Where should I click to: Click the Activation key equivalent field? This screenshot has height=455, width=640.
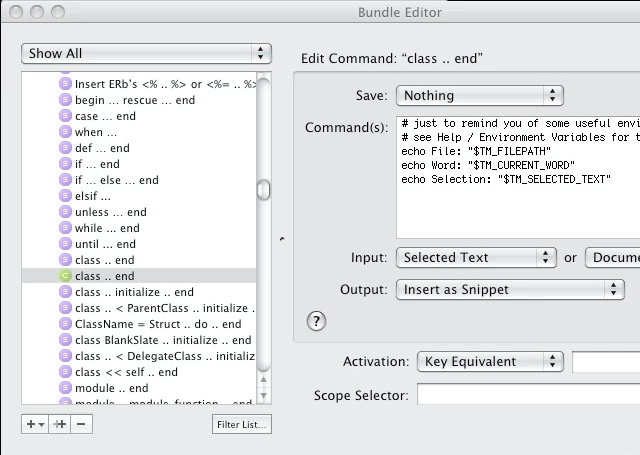coord(606,362)
